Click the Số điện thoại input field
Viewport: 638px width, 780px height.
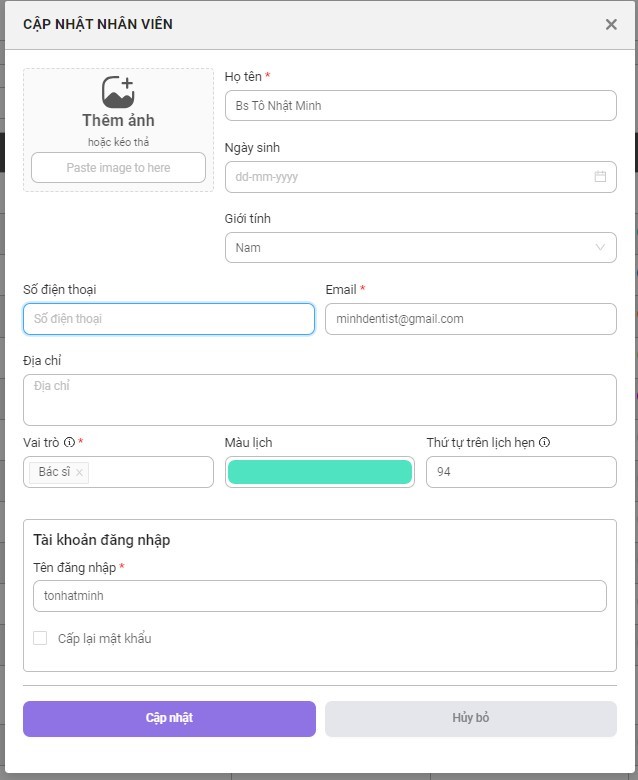click(x=169, y=319)
